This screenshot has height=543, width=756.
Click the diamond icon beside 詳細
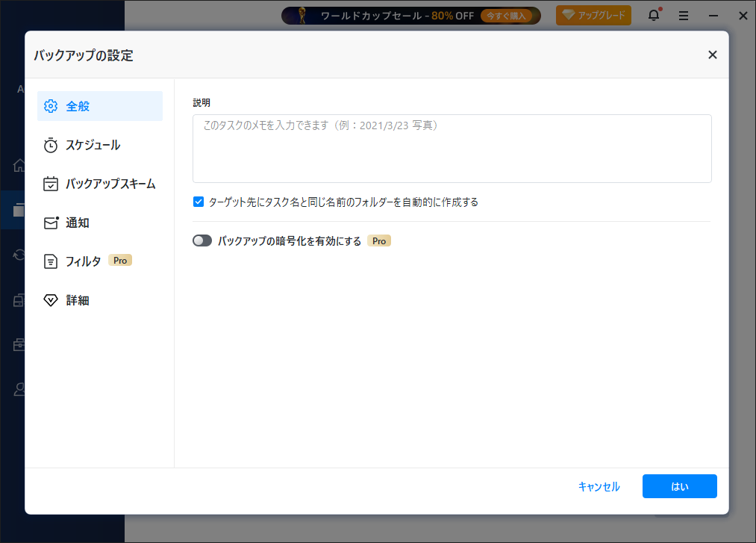tap(51, 300)
